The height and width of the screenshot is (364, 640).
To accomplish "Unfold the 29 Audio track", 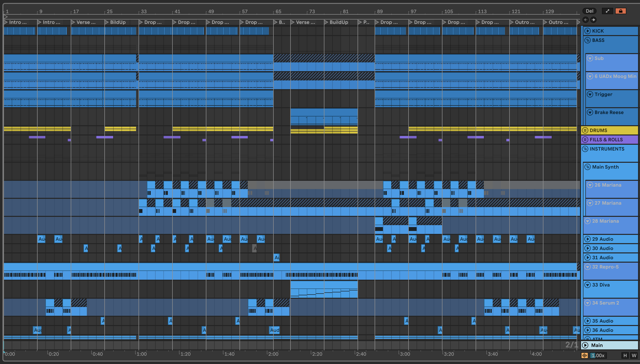I will 588,239.
